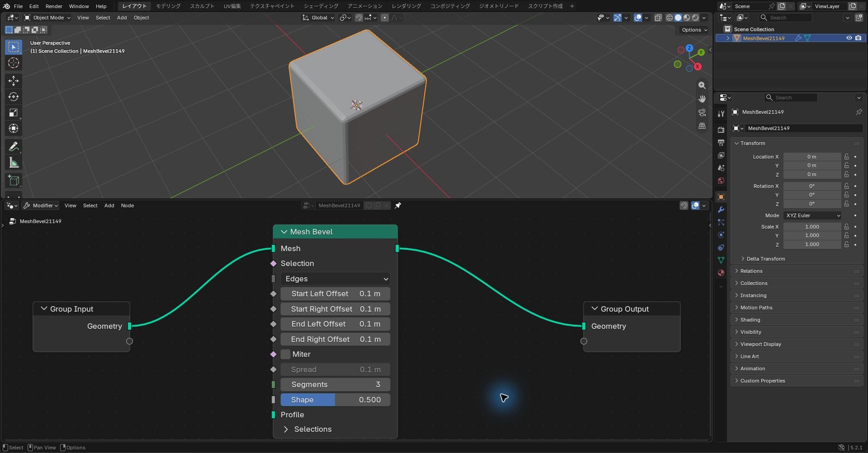This screenshot has height=453, width=868.
Task: Open the Object Mode dropdown
Action: 47,18
